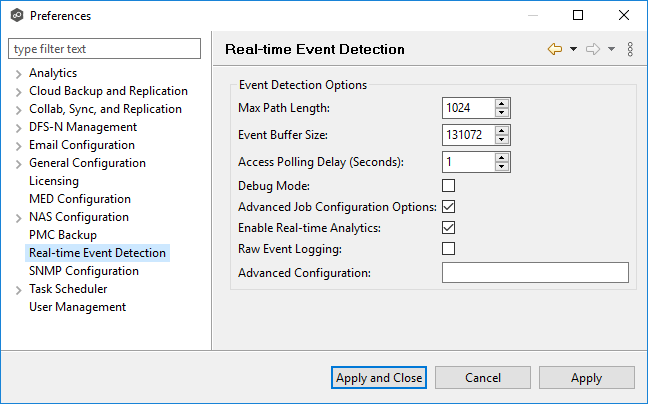Open the view menu three-dot icon
This screenshot has width=648, height=404.
pos(630,49)
